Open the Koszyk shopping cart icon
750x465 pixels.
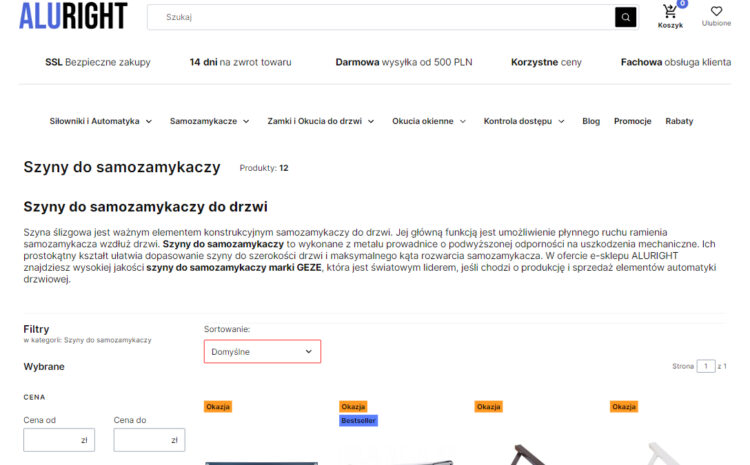[x=670, y=16]
